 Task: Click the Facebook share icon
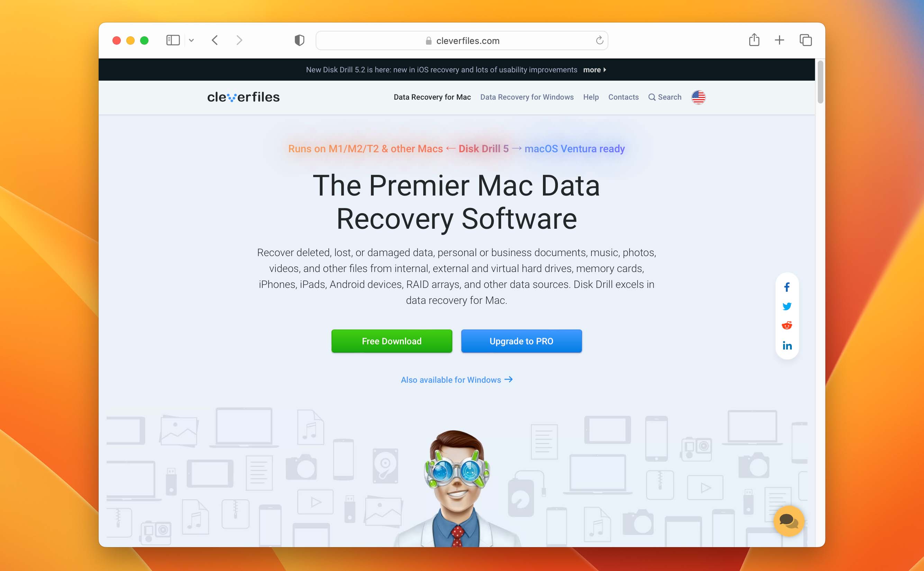(x=787, y=287)
